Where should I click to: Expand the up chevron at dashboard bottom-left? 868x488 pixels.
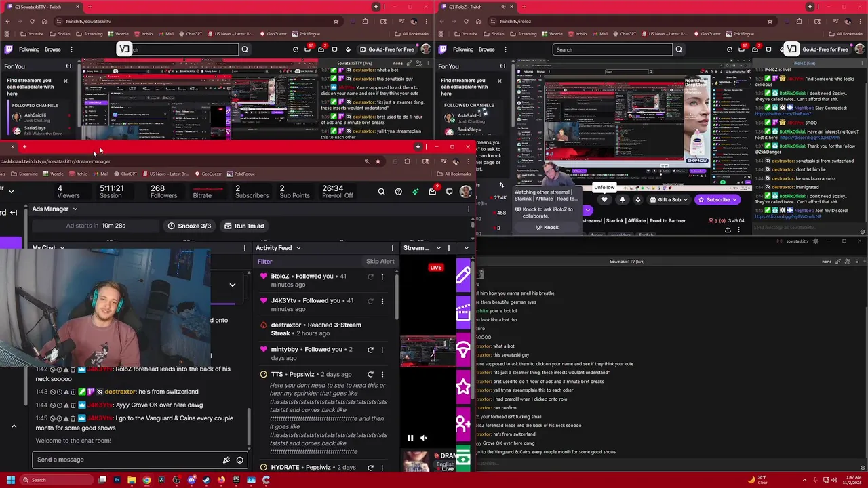coord(14,426)
